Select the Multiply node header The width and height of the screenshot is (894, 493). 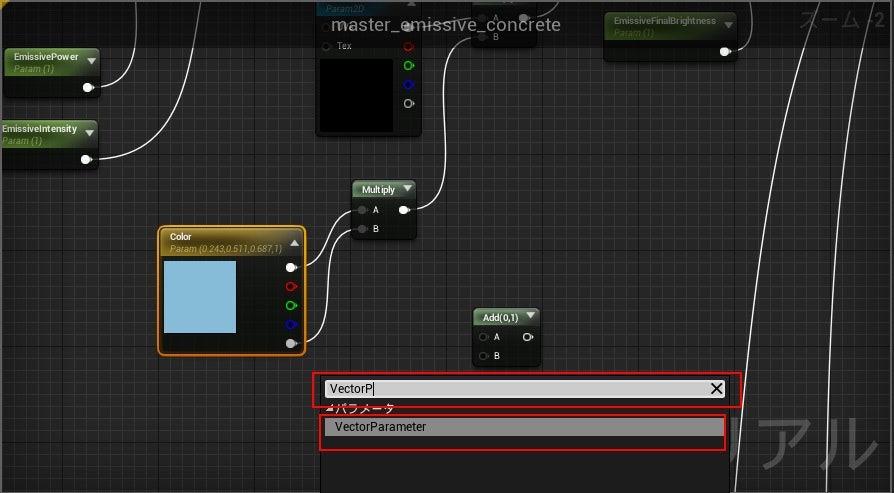pyautogui.click(x=384, y=190)
